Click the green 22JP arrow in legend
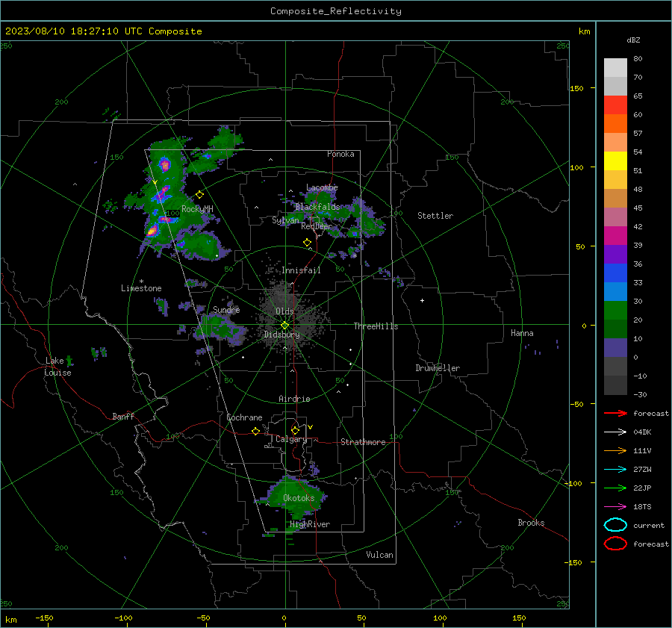 click(615, 488)
